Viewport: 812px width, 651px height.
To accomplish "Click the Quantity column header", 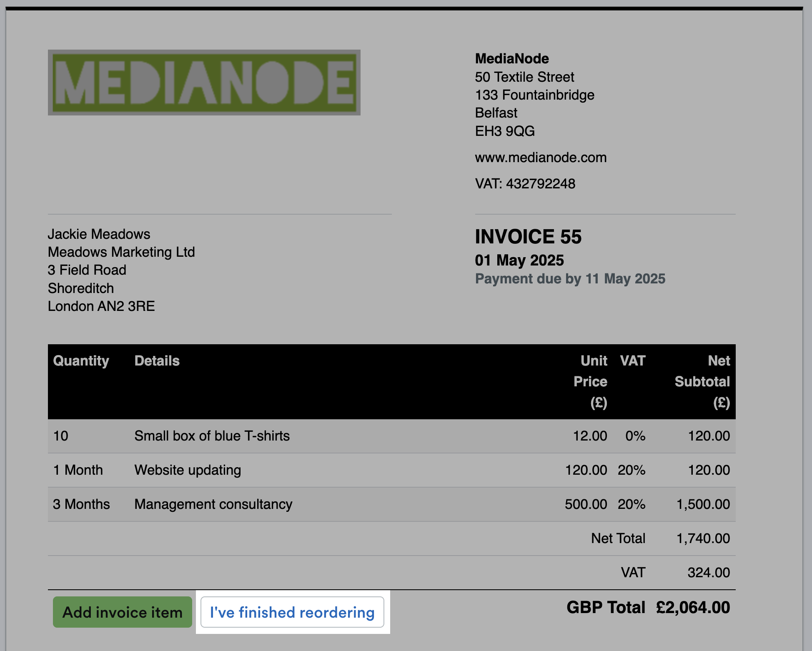I will click(81, 361).
